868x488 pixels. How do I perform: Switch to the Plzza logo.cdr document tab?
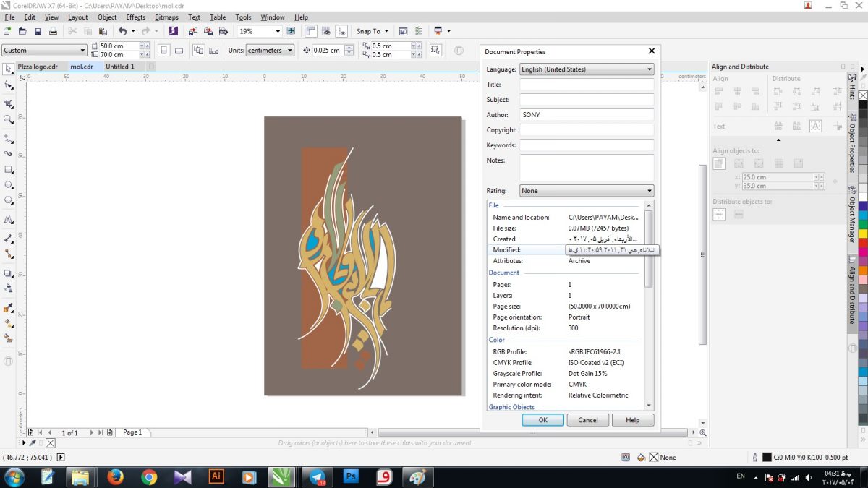coord(38,67)
